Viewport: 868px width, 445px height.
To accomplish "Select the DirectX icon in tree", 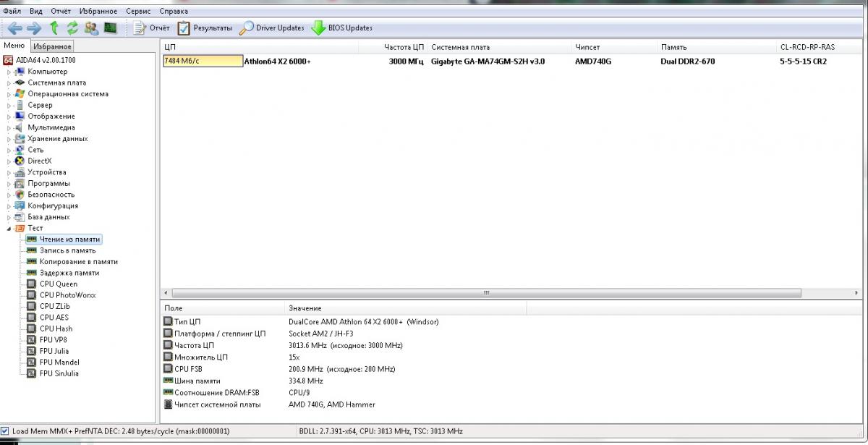I will pyautogui.click(x=20, y=161).
